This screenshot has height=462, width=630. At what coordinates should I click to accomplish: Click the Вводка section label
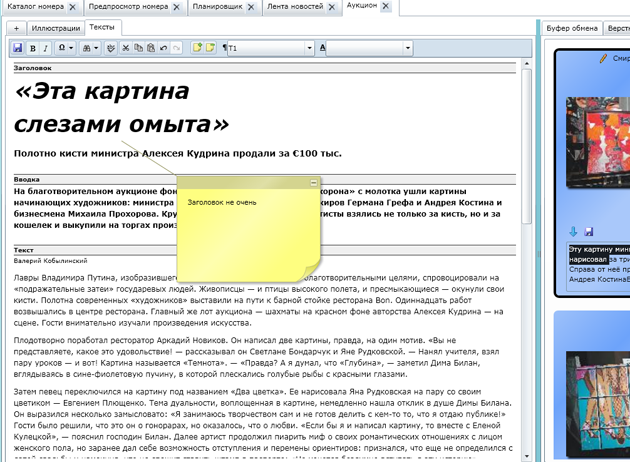point(27,179)
